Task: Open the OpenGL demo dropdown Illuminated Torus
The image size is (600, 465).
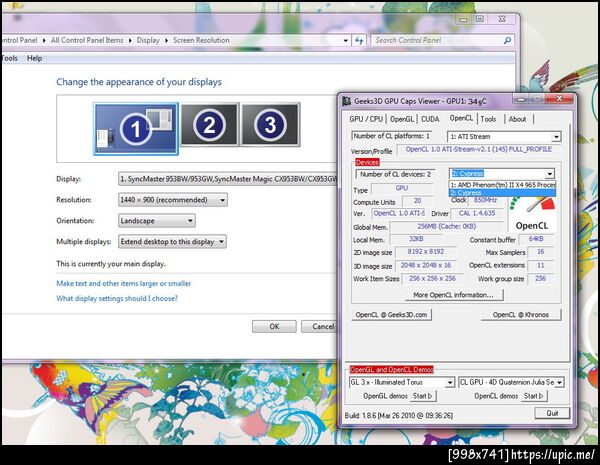Action: pos(401,382)
